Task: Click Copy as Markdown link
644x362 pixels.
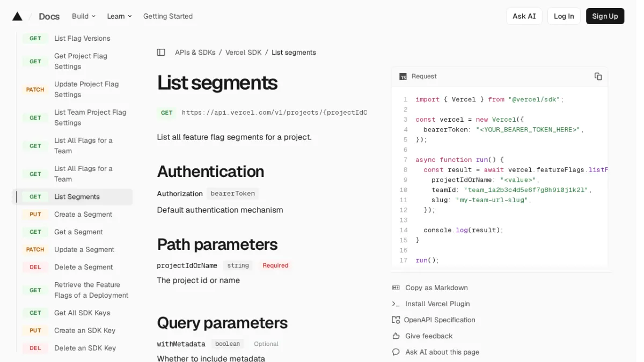Action: tap(436, 288)
